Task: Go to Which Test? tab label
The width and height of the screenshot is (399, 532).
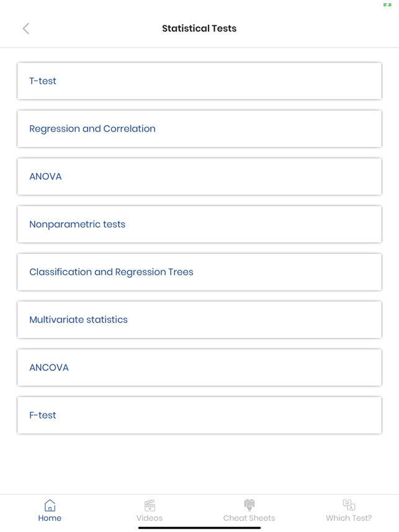Action: point(349,518)
